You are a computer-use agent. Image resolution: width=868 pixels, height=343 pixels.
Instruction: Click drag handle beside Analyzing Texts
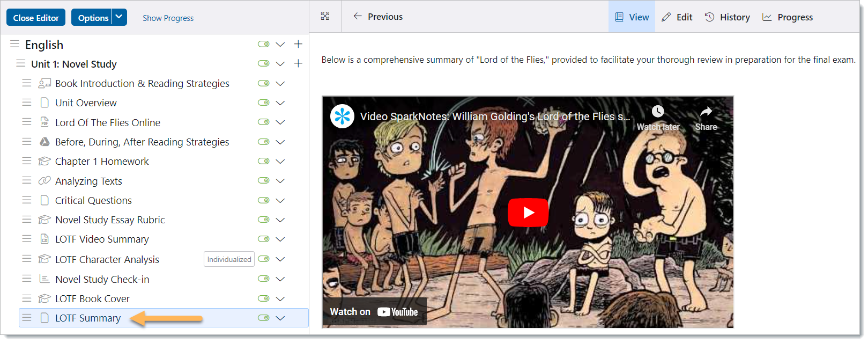pyautogui.click(x=27, y=180)
